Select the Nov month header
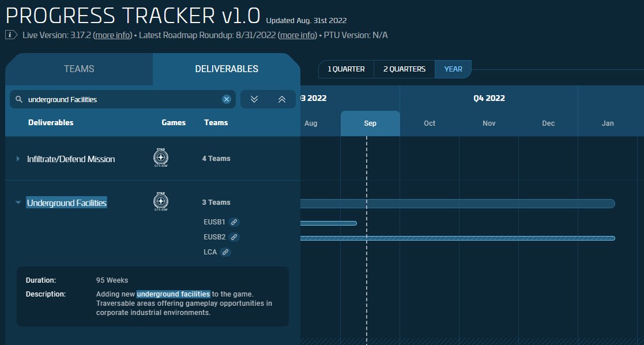Viewport: 644px width, 345px height. tap(489, 123)
